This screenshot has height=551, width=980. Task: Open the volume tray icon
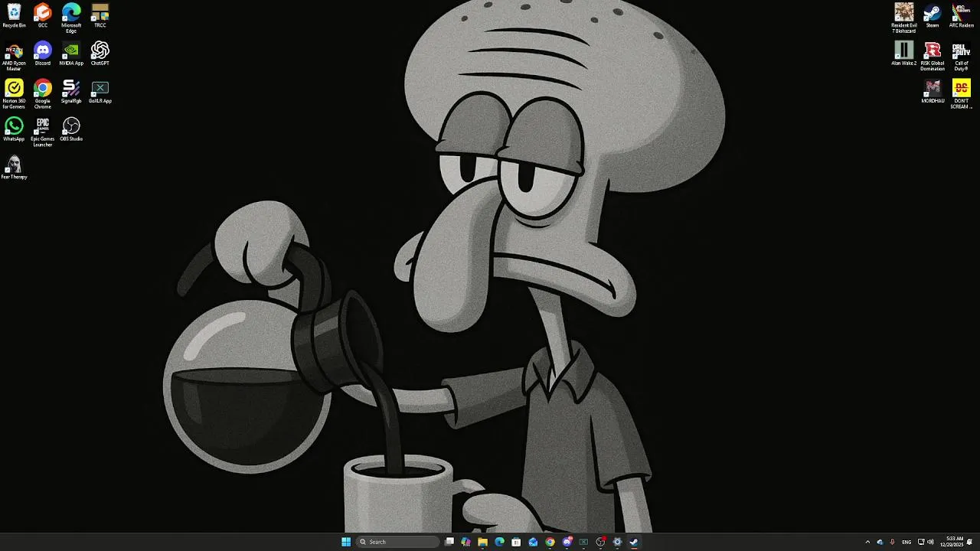coord(930,542)
